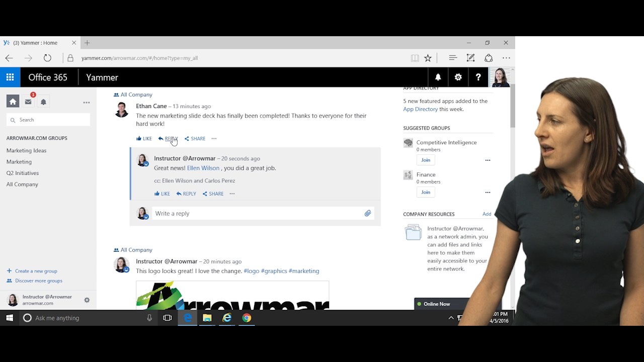Open the Office 365 app launcher grid

click(x=10, y=77)
